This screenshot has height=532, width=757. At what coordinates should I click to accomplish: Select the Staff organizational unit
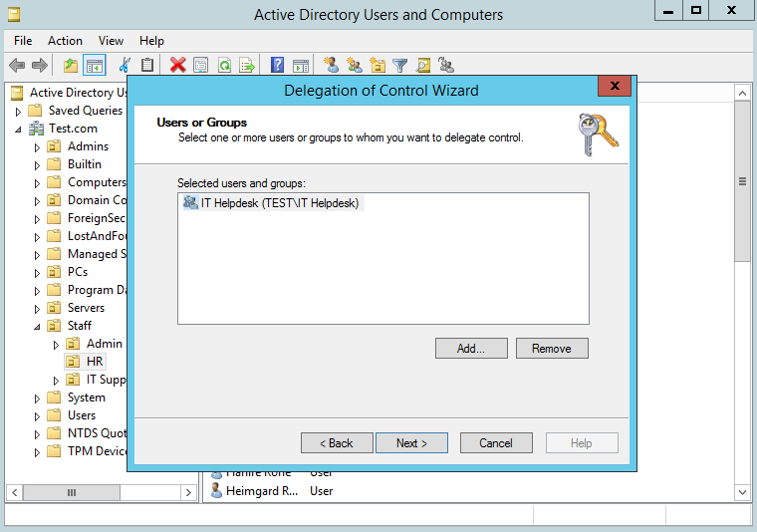(70, 326)
